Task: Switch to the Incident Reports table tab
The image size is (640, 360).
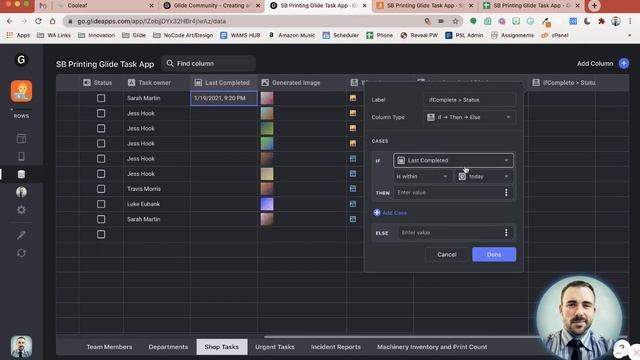Action: tap(336, 347)
